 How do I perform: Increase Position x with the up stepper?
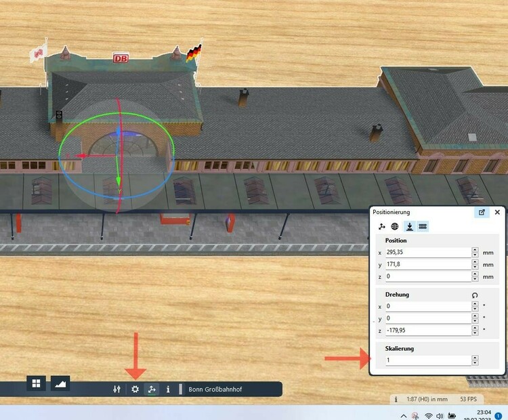(475, 250)
